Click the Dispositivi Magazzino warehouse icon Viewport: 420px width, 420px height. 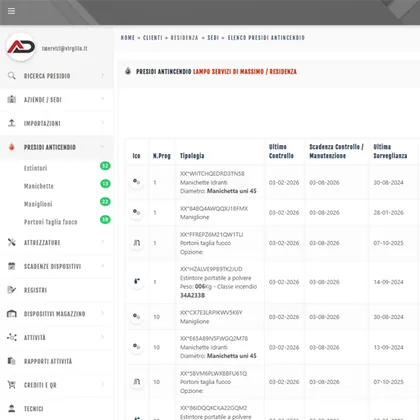point(12,314)
